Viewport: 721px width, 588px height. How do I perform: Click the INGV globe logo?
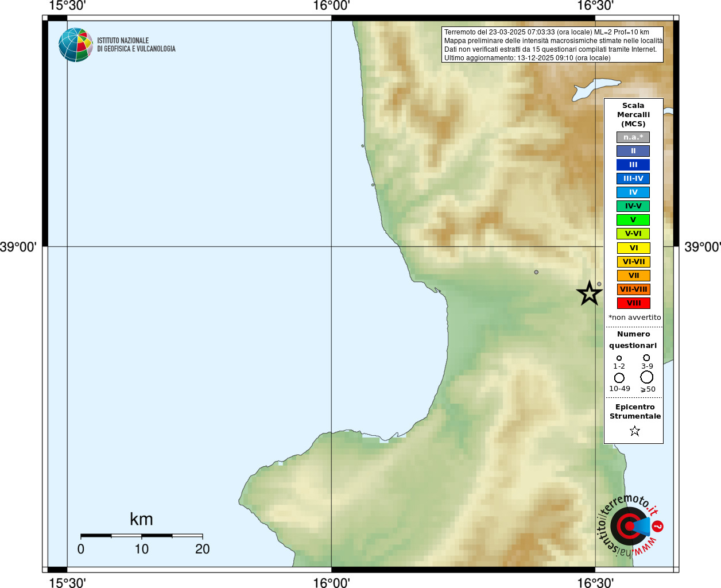pos(76,45)
